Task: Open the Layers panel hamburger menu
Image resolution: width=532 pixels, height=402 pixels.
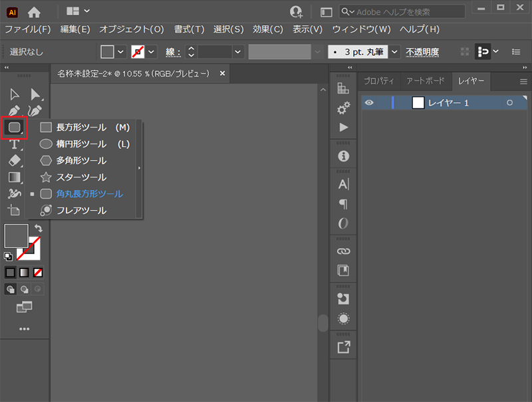Action: [x=523, y=82]
